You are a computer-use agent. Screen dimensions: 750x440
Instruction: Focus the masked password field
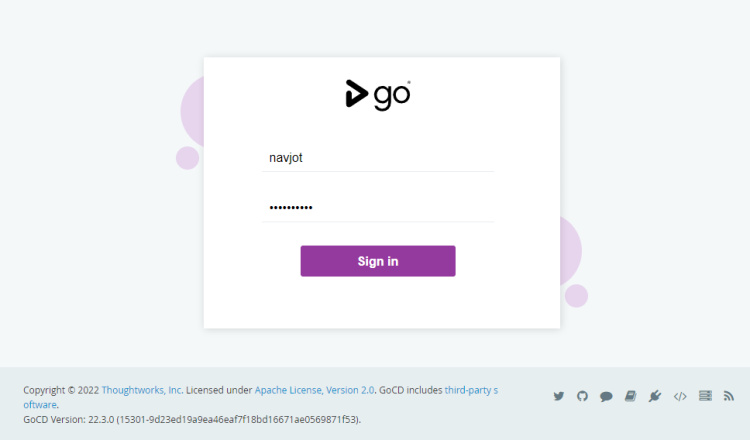(378, 207)
